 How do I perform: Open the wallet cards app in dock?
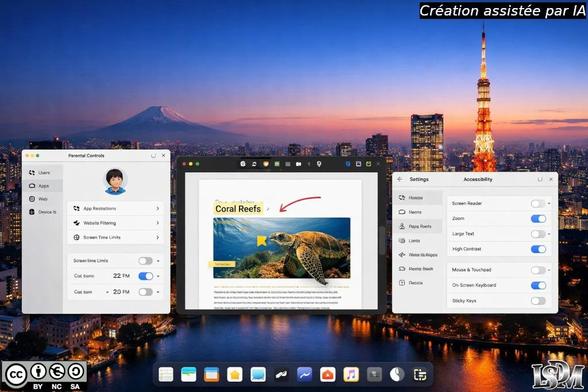coord(189,374)
